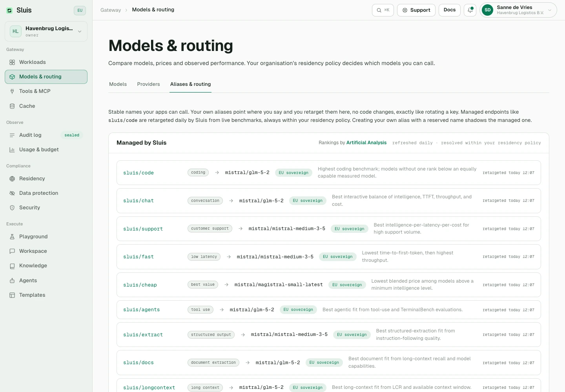Click the conversation tag

(x=205, y=201)
